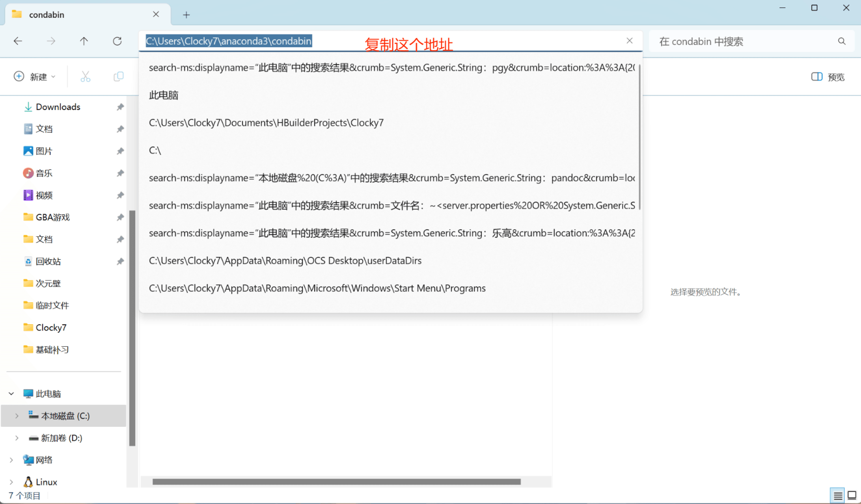Image resolution: width=861 pixels, height=504 pixels.
Task: Collapse the 此电脑 tree node
Action: pyautogui.click(x=11, y=394)
